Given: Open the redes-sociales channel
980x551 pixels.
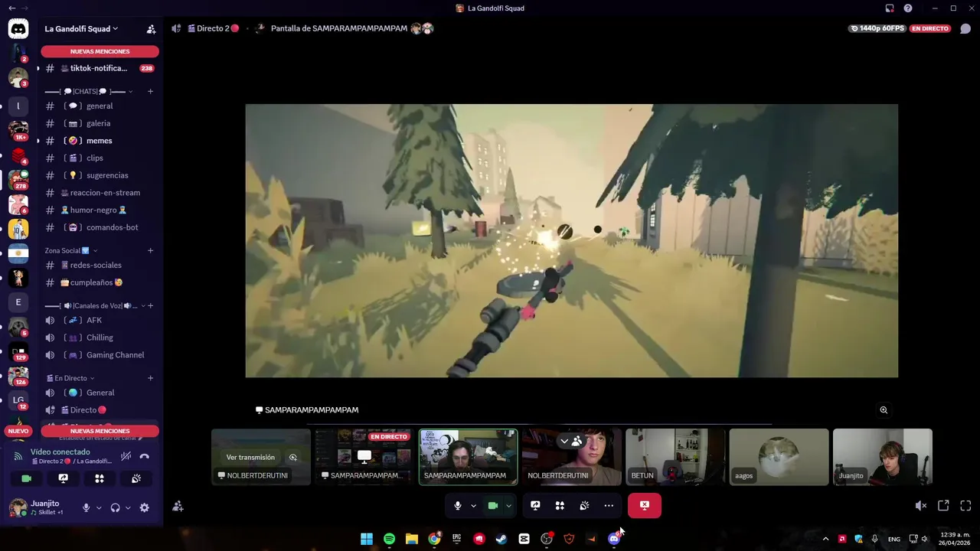Looking at the screenshot, I should point(100,266).
